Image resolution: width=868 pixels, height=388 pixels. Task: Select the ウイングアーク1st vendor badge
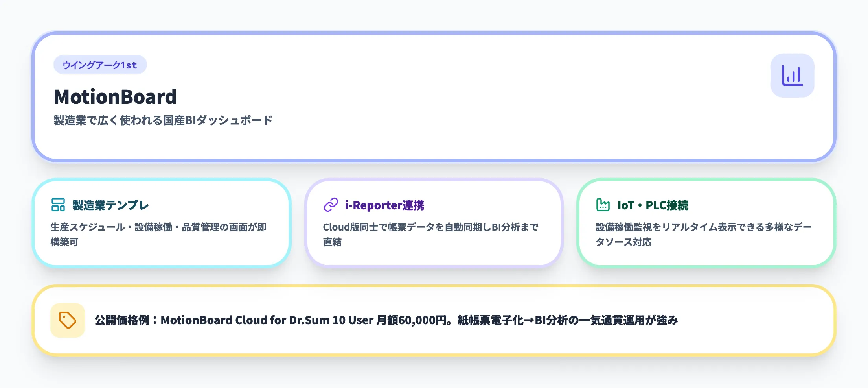pos(100,65)
